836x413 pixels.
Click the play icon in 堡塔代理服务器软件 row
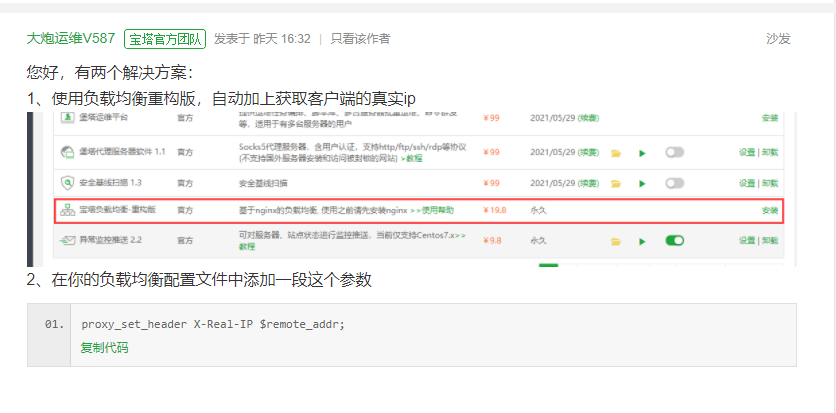pyautogui.click(x=642, y=153)
